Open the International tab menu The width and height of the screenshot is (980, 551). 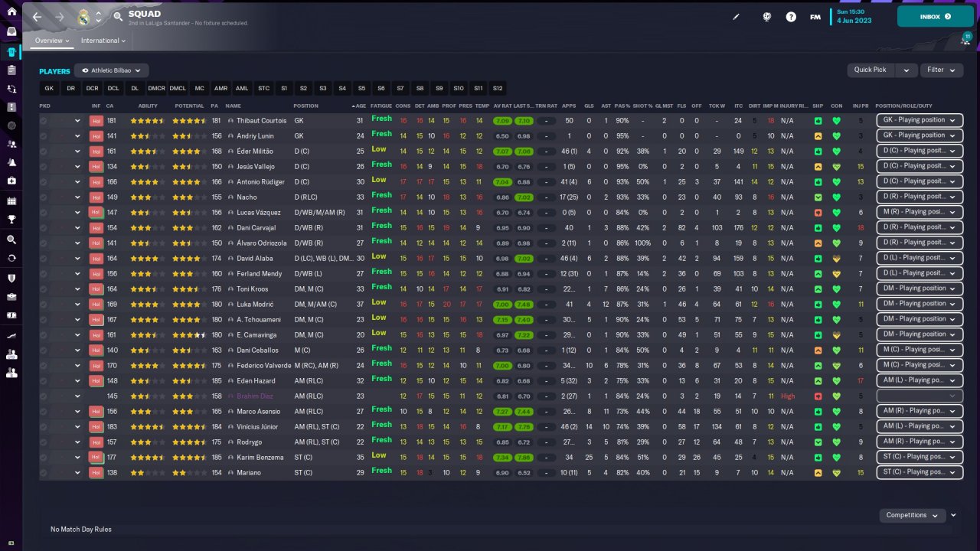click(x=103, y=41)
